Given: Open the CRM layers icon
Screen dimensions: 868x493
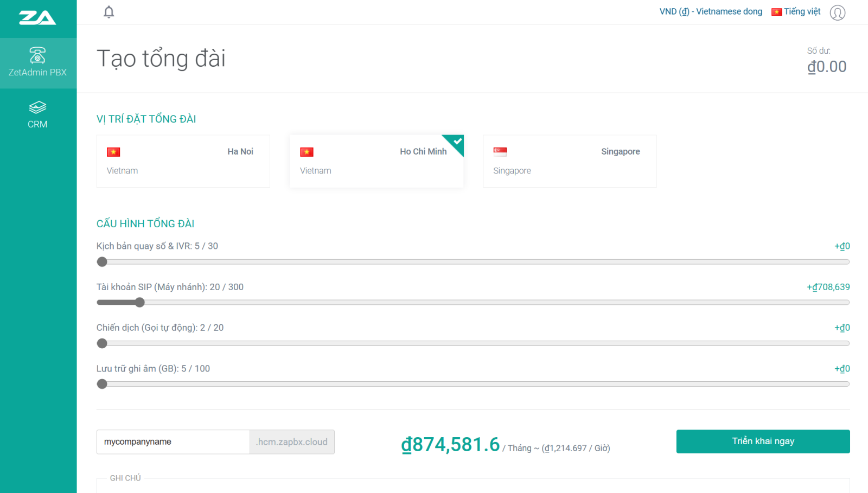Looking at the screenshot, I should pyautogui.click(x=37, y=107).
